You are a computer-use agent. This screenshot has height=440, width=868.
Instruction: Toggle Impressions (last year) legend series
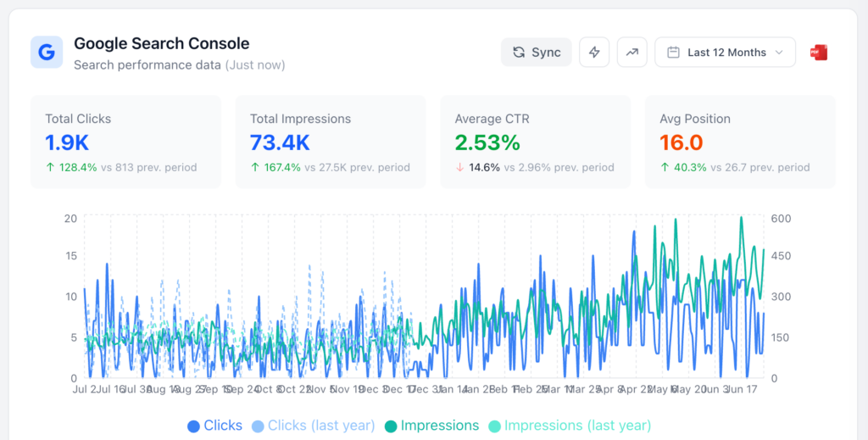(x=570, y=425)
